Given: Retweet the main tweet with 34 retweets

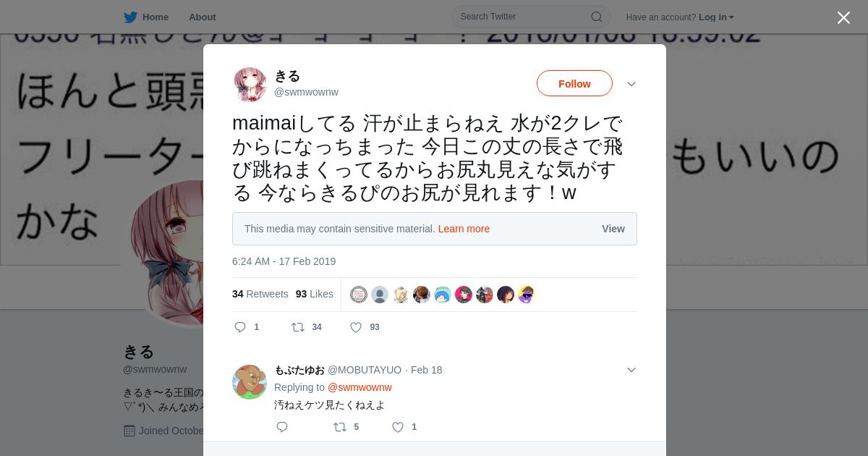Looking at the screenshot, I should coord(298,327).
